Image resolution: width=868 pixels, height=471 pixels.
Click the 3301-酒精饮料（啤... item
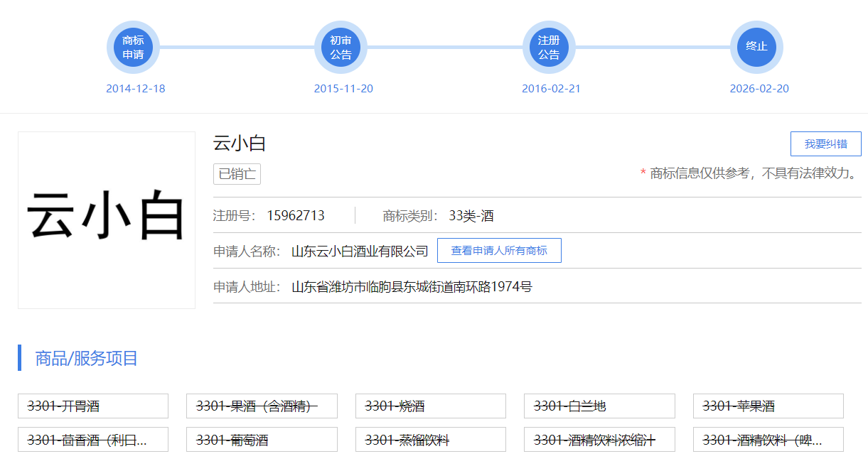coord(768,440)
